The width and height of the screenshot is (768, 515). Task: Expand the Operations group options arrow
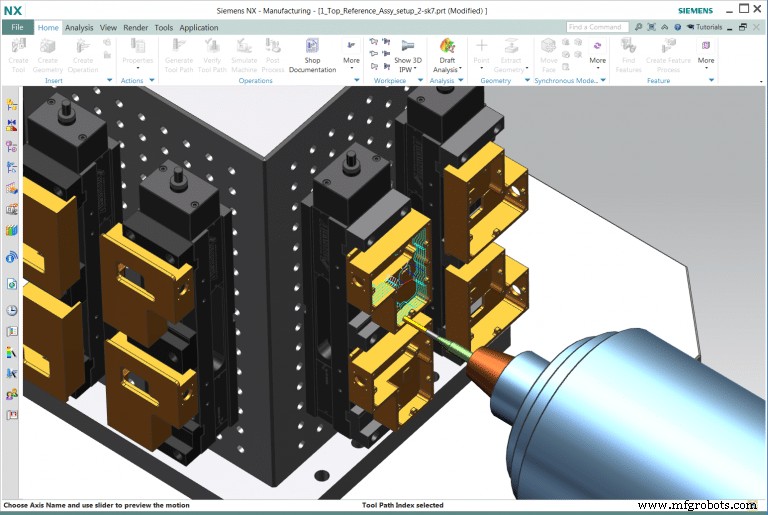click(x=357, y=80)
